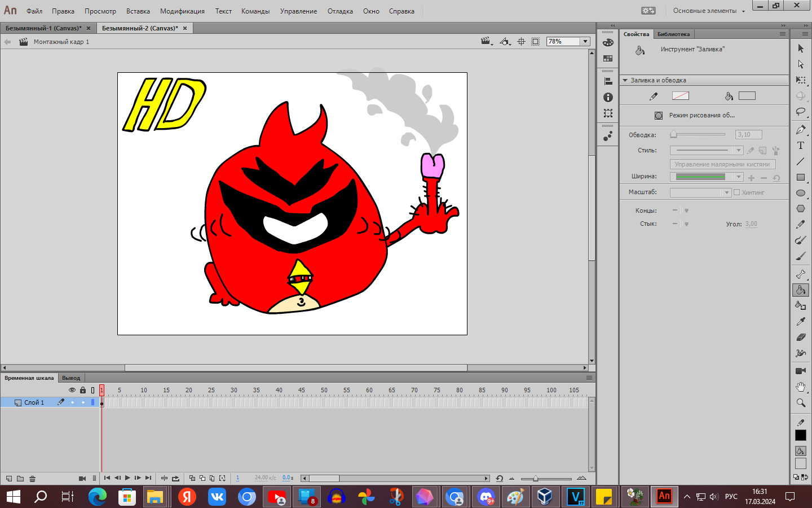Screen dimensions: 812x508
Task: Toggle lock all layers icon
Action: pos(83,390)
